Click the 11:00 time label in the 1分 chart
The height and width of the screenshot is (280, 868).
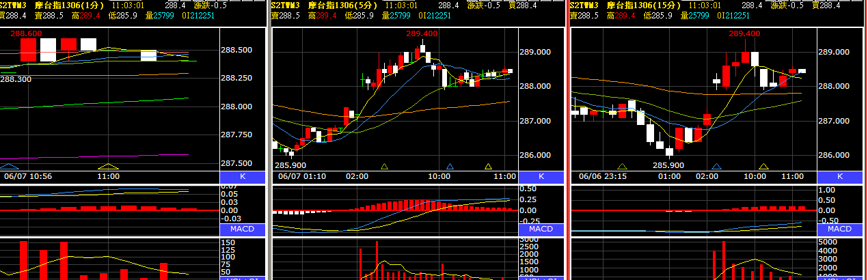tap(109, 177)
